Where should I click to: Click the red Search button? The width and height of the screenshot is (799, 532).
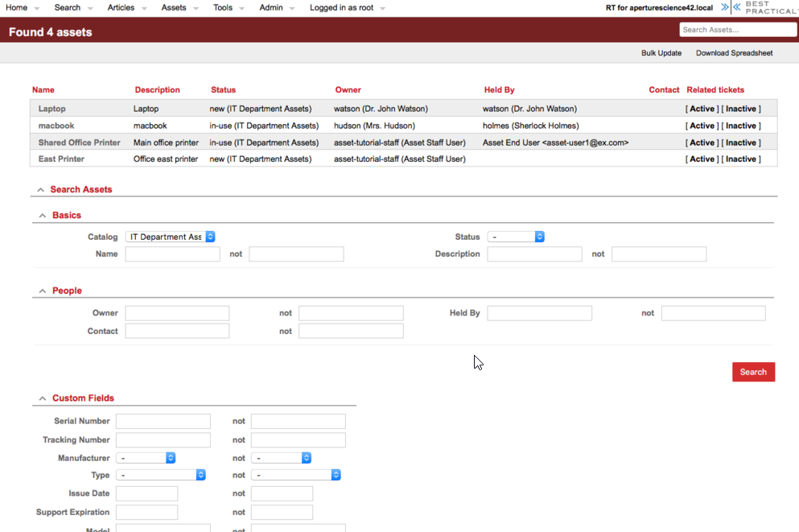click(x=753, y=372)
